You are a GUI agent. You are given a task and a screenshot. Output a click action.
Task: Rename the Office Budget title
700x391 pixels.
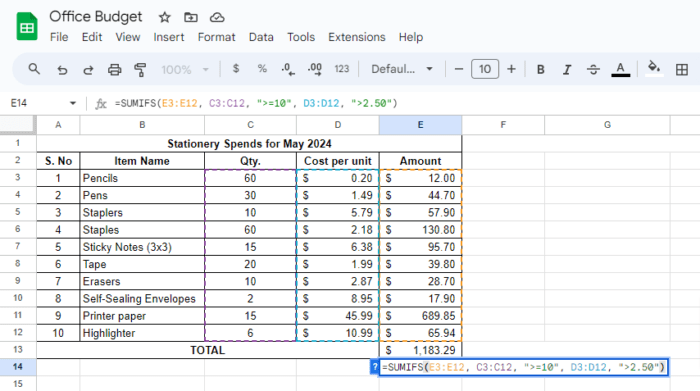click(x=96, y=17)
